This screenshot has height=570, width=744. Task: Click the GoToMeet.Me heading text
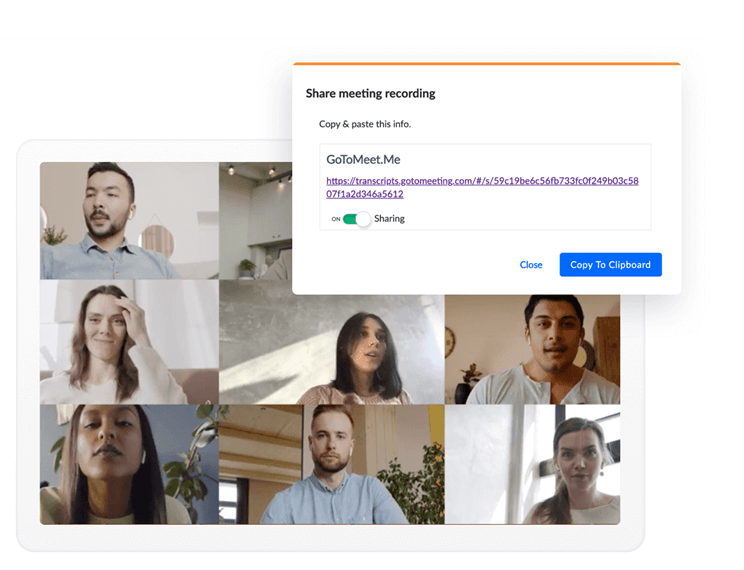point(363,159)
